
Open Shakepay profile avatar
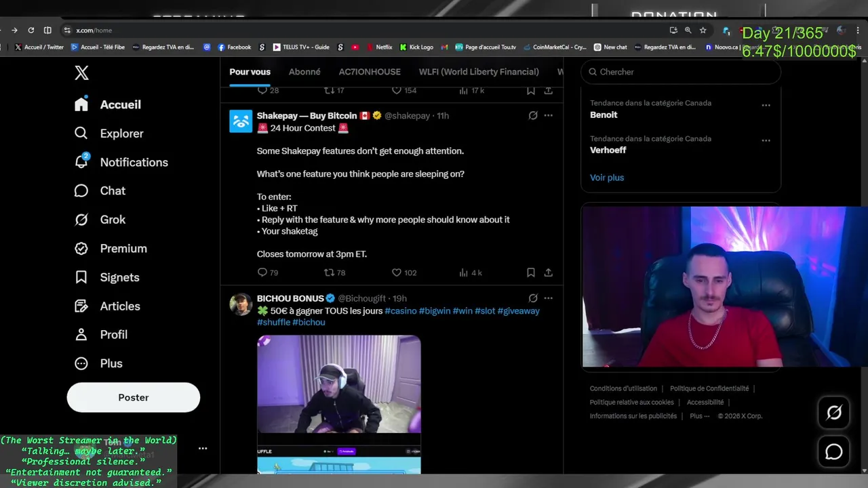(241, 121)
